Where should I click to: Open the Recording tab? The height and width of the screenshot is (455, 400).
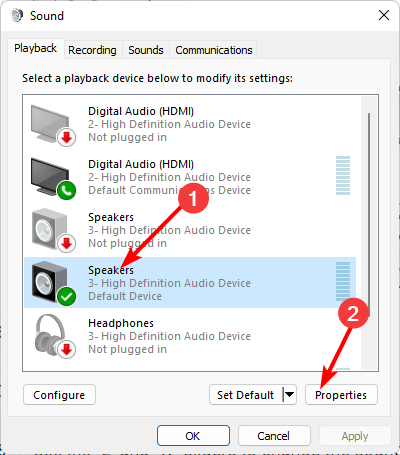click(92, 50)
